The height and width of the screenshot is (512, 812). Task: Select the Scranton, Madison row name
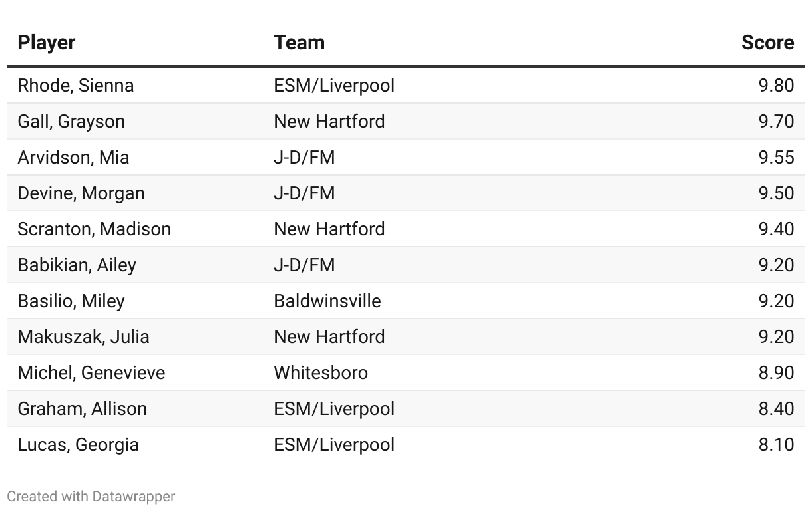point(95,229)
